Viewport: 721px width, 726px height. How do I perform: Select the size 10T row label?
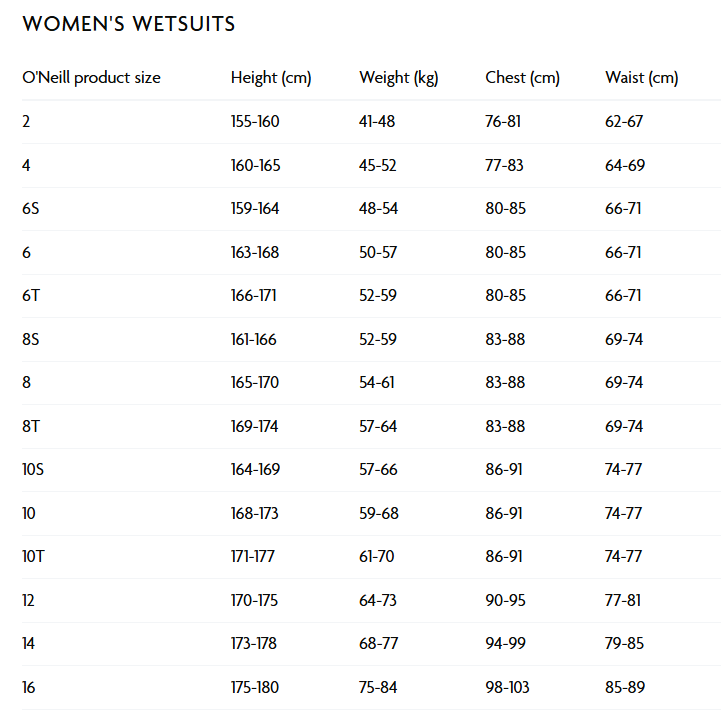(x=34, y=557)
